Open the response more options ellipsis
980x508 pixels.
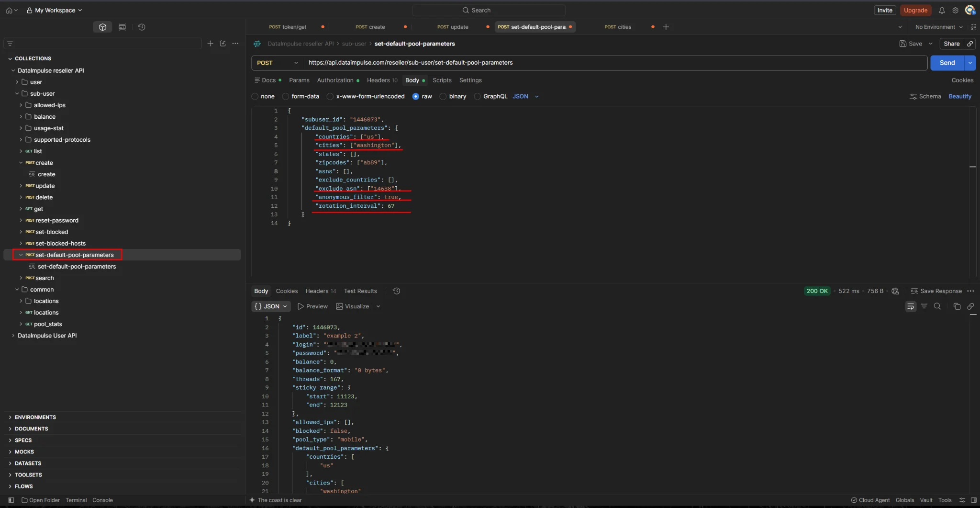pos(970,291)
